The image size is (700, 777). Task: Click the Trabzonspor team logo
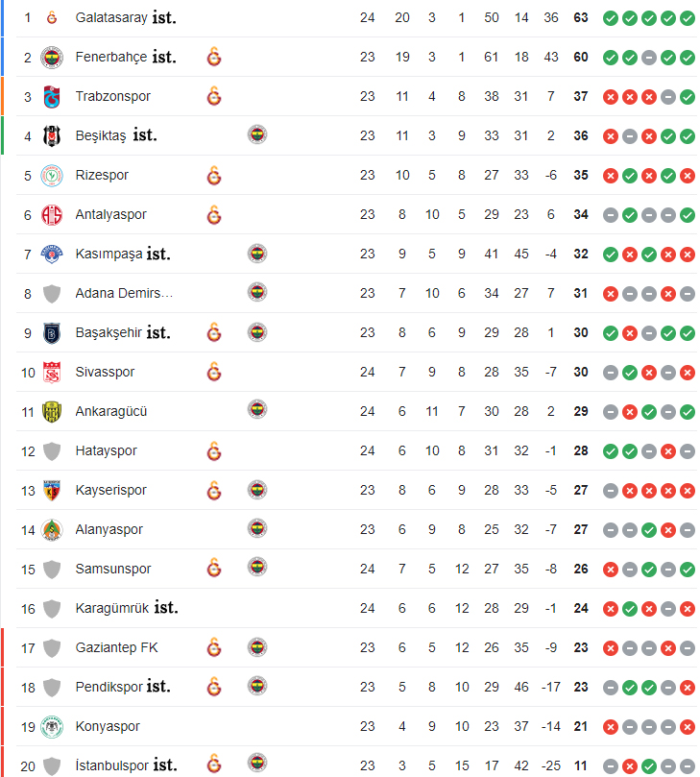[x=52, y=97]
